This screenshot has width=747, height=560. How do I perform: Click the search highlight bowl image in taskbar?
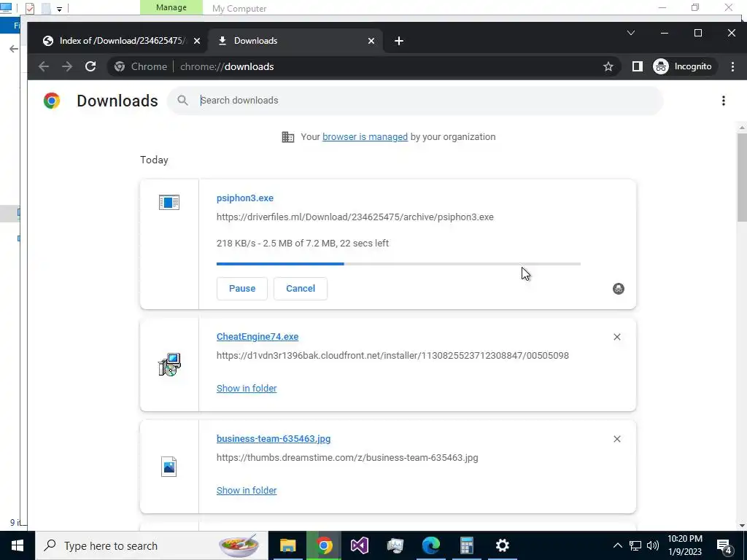coord(239,545)
